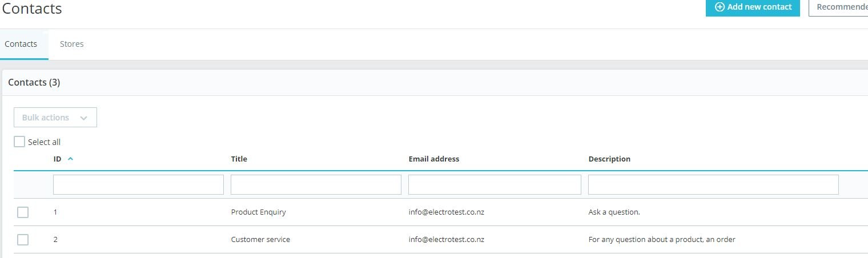Open the Customer service contact row
This screenshot has height=258, width=868.
pos(260,240)
